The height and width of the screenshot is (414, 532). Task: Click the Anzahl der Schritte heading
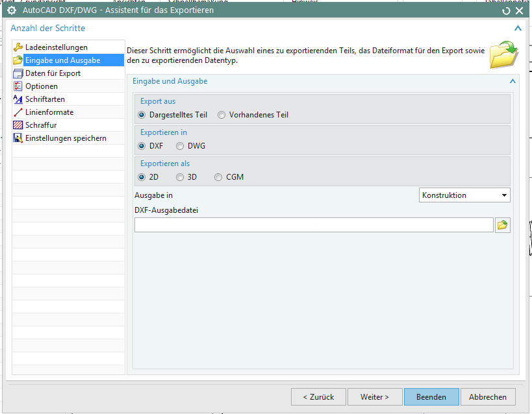coord(48,28)
